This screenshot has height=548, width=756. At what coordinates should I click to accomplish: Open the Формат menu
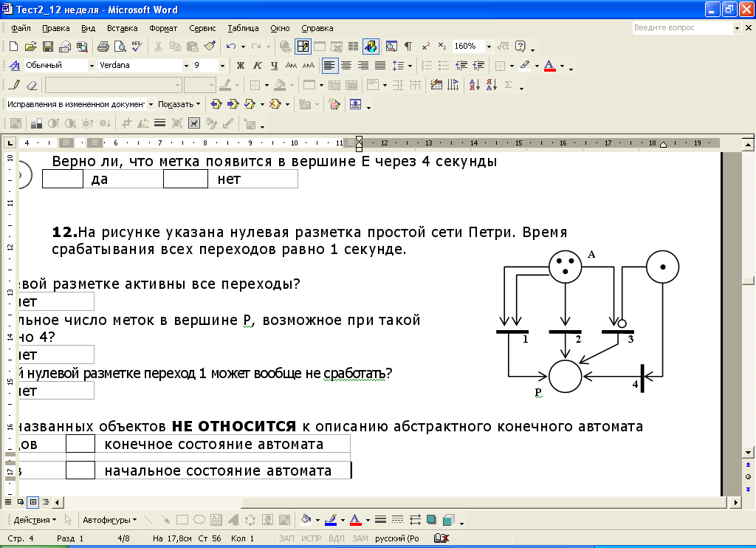coord(163,29)
